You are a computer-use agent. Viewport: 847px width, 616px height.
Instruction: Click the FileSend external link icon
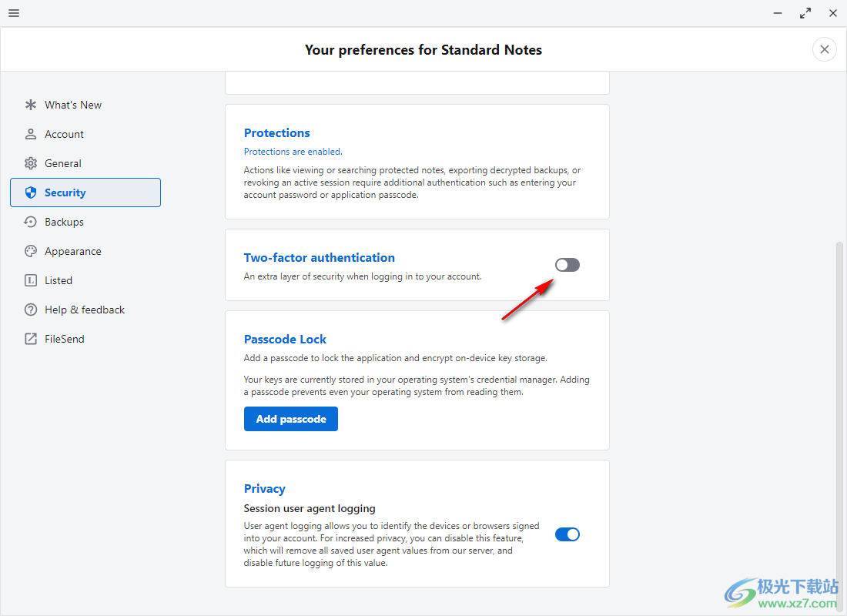pyautogui.click(x=31, y=339)
